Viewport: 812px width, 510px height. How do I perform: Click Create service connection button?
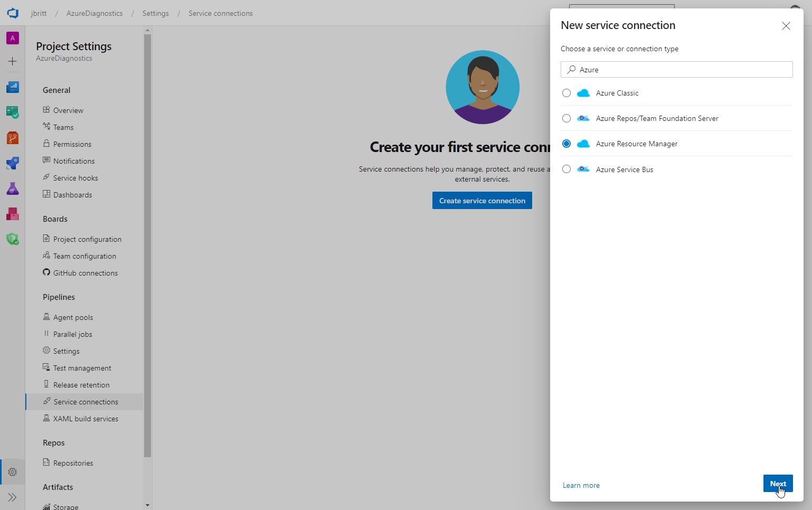click(482, 201)
